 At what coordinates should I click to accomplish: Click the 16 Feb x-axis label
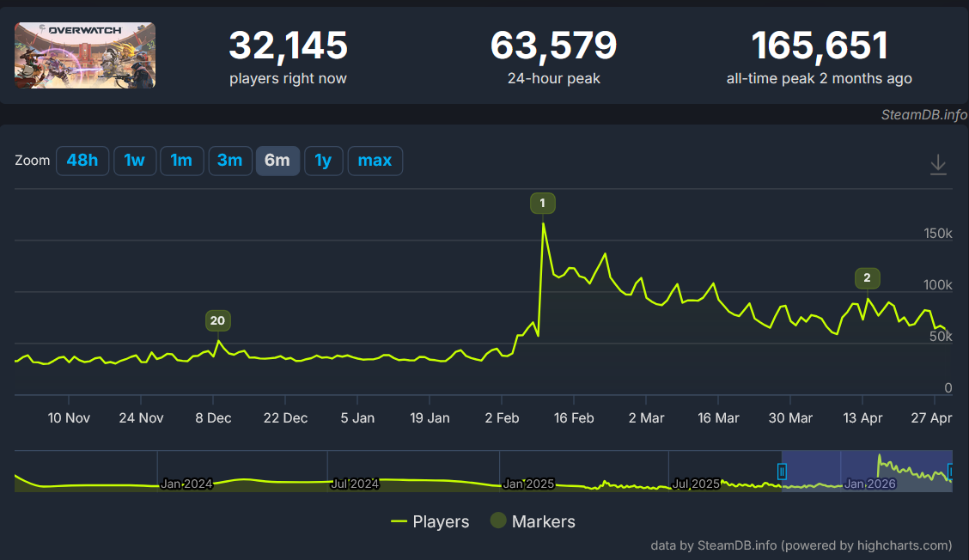point(574,417)
